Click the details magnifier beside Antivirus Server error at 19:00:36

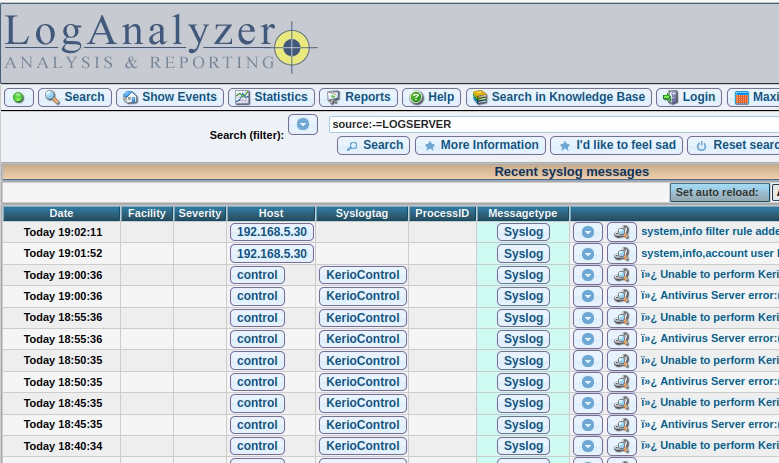point(622,296)
